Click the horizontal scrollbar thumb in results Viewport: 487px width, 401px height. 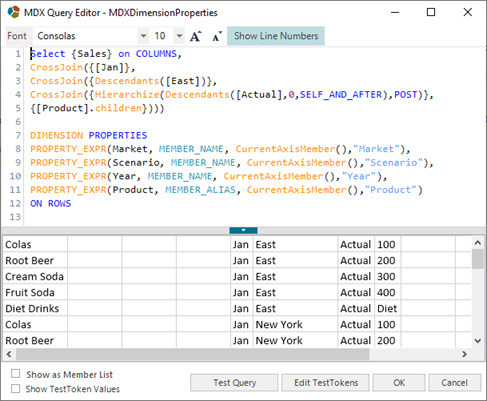pyautogui.click(x=193, y=354)
